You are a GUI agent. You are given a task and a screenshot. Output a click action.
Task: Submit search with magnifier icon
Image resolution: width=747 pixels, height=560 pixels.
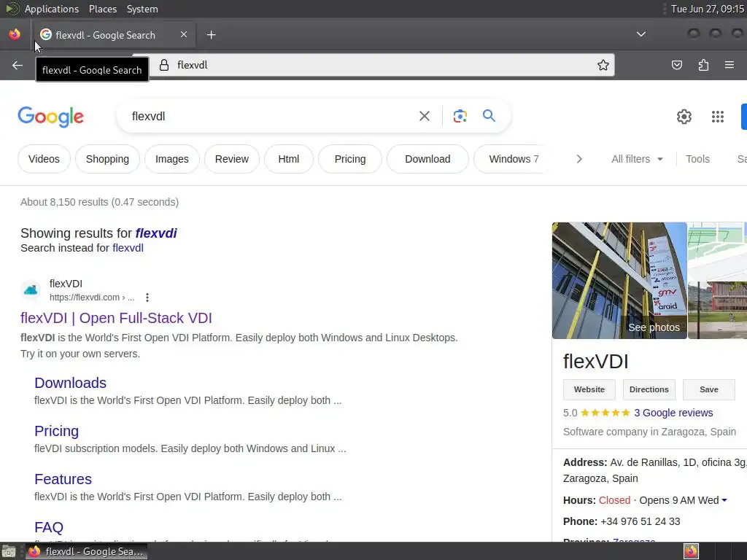point(489,116)
